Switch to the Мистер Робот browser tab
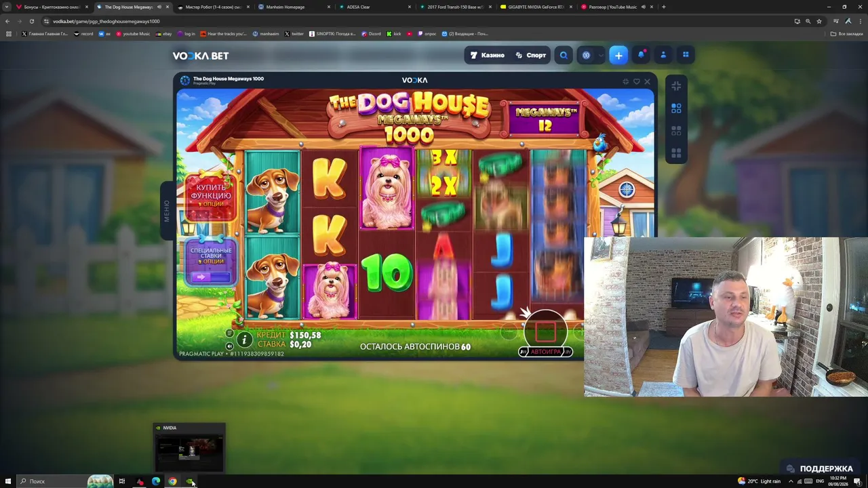This screenshot has height=488, width=868. [x=212, y=7]
